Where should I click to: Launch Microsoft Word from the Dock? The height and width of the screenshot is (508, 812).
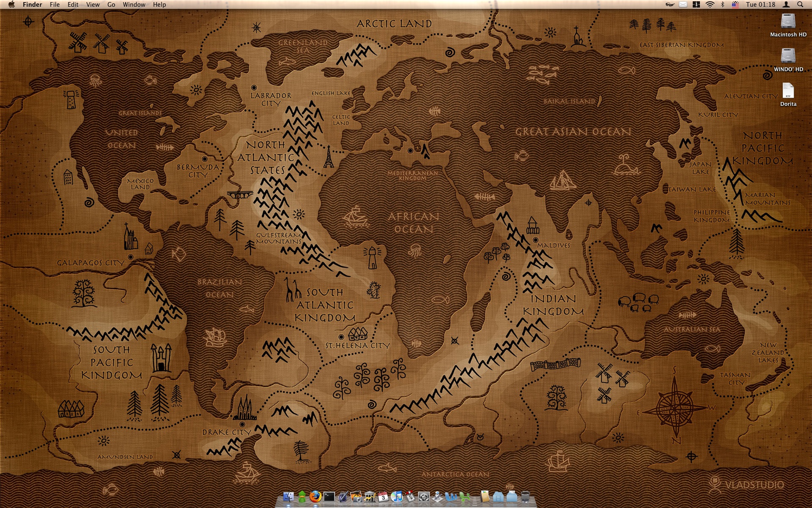pyautogui.click(x=451, y=497)
